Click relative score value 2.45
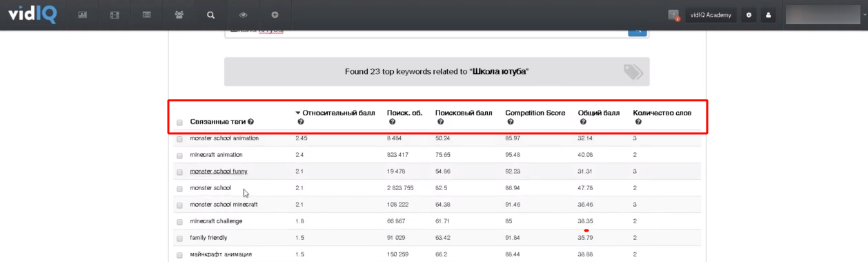This screenshot has width=868, height=262. point(301,138)
